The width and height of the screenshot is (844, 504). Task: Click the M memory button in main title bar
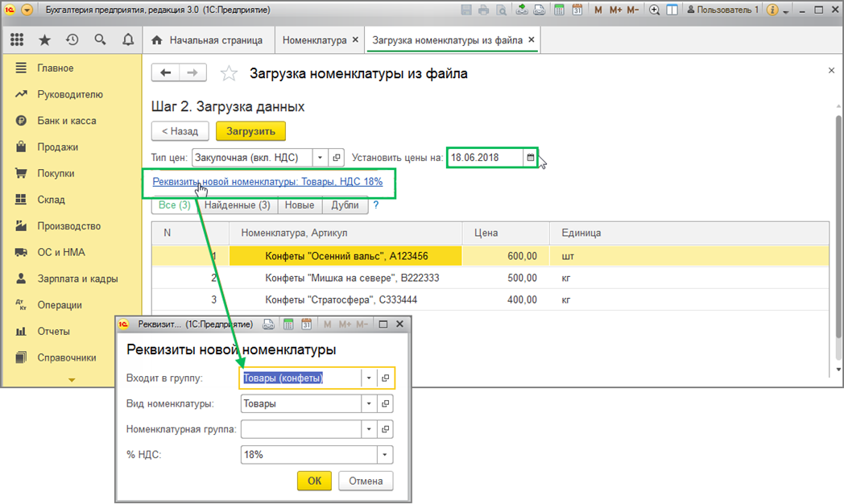pos(598,10)
